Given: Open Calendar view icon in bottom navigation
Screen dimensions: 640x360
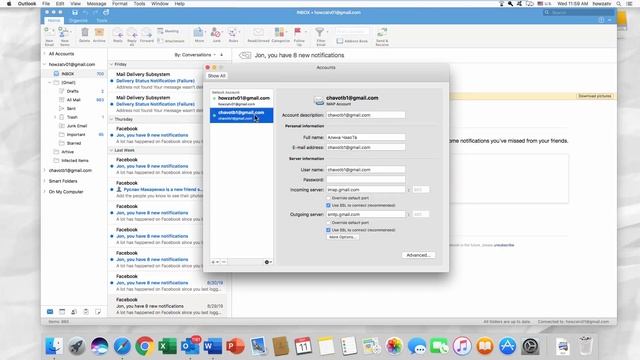Looking at the screenshot, I should point(62,311).
